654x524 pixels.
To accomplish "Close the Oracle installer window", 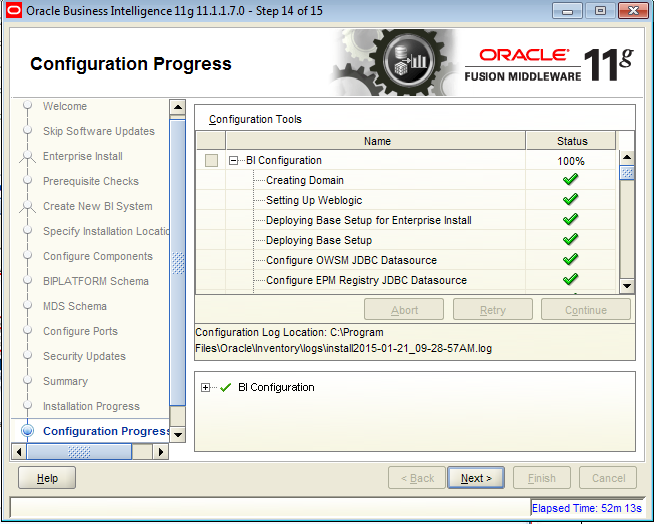I will click(633, 11).
